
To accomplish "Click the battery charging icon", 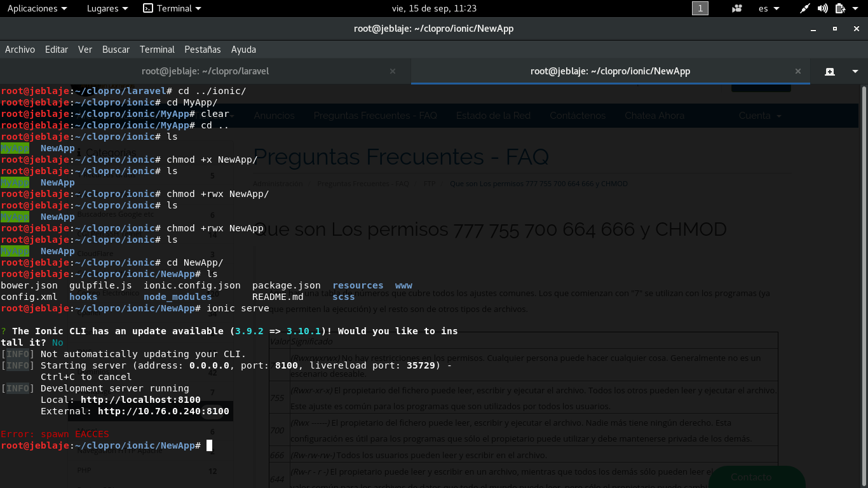I will tap(840, 8).
